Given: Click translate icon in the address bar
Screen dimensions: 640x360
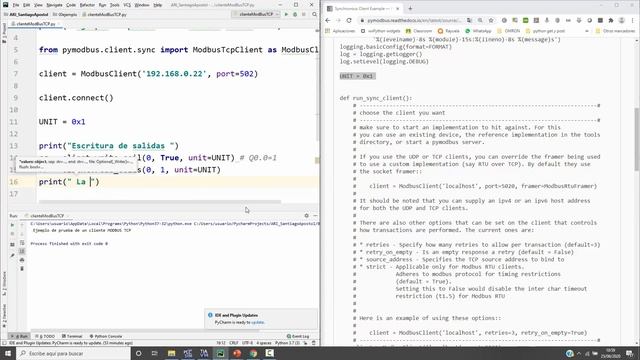Looking at the screenshot, I should click(x=469, y=20).
